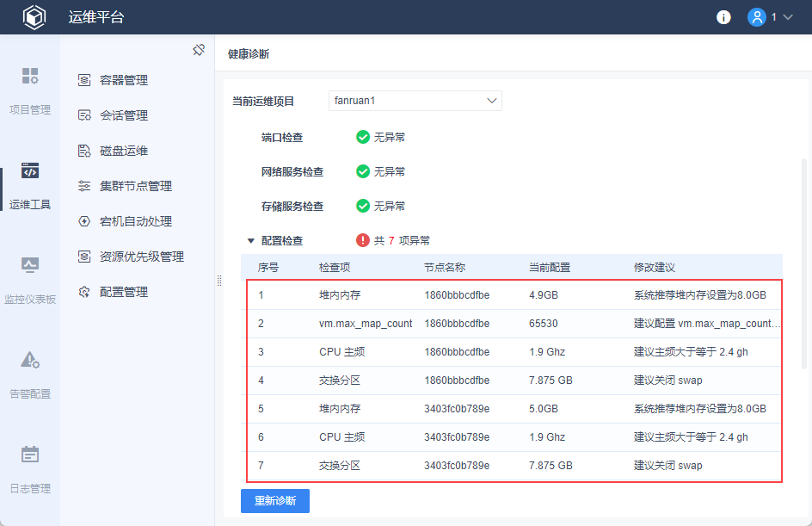Click the 检查项 column header
This screenshot has height=526, width=812.
[335, 268]
